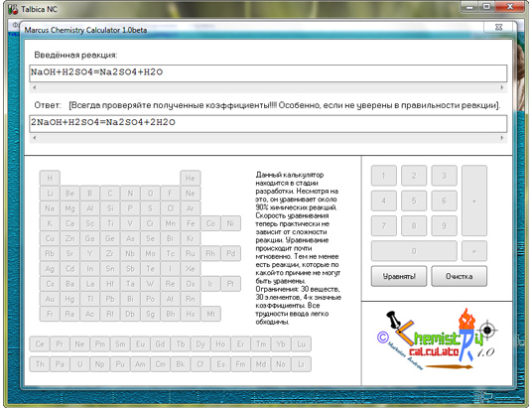This screenshot has width=532, height=408.
Task: Click inside the Ответ result field
Action: click(x=268, y=123)
